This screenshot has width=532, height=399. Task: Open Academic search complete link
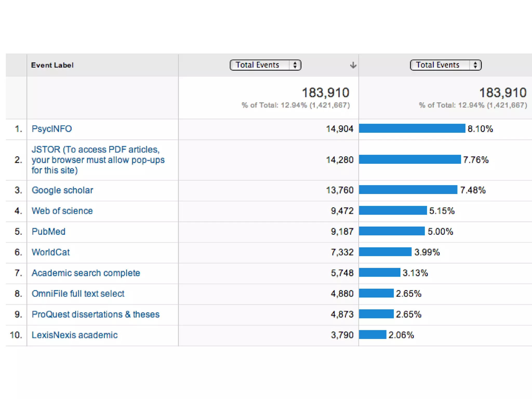[x=86, y=273]
